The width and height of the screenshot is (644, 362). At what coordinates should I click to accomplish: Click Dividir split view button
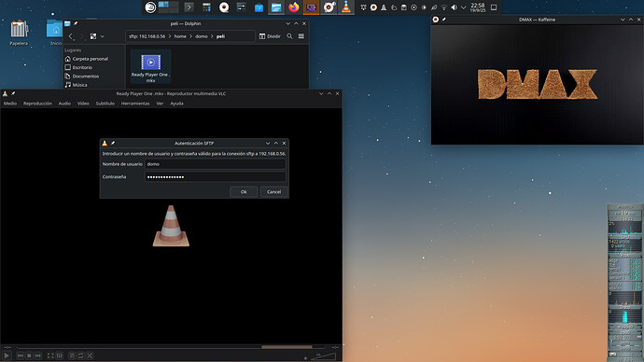(270, 36)
